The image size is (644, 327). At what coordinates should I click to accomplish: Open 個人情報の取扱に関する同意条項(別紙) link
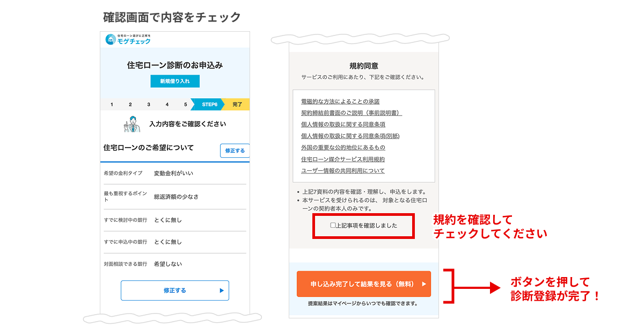(350, 136)
